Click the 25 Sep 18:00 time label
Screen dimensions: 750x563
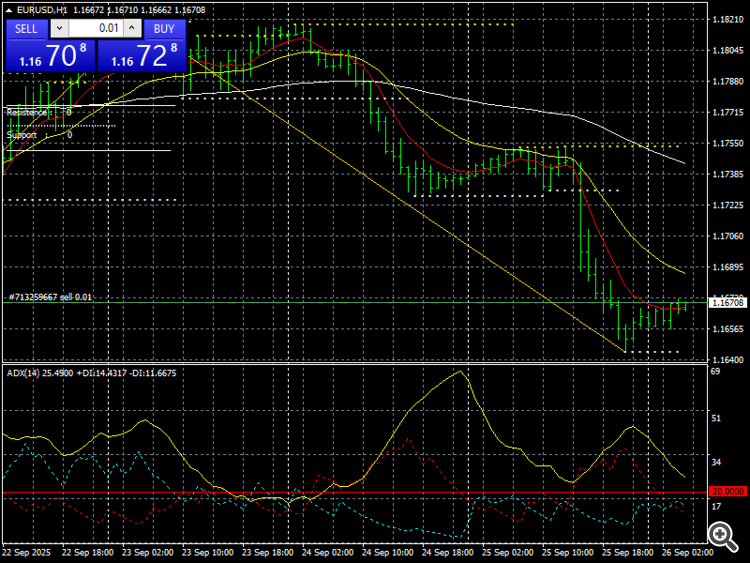[x=628, y=552]
